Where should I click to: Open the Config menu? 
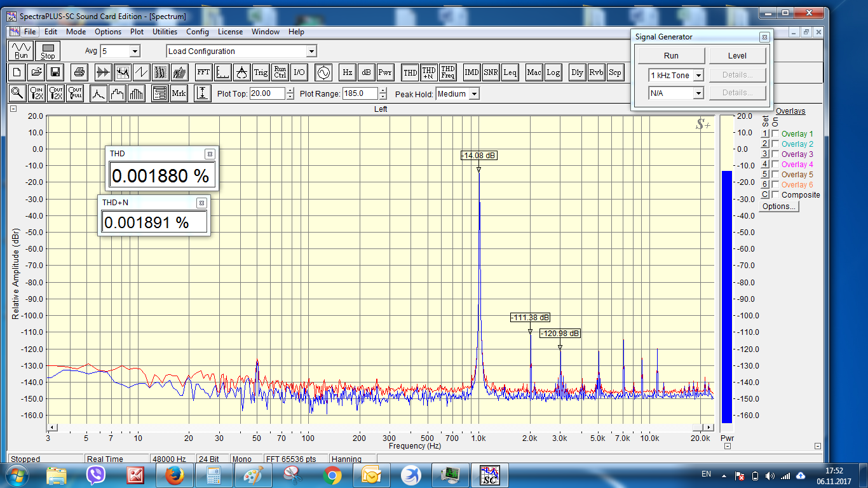pyautogui.click(x=197, y=32)
